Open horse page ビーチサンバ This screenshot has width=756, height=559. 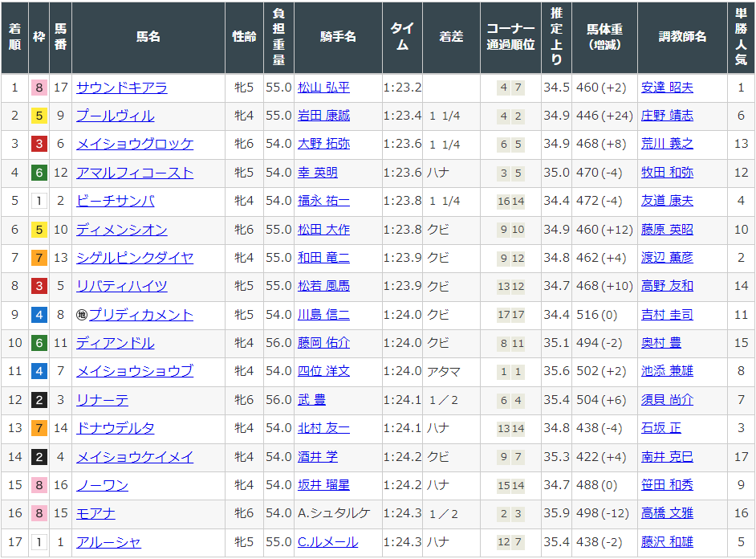pyautogui.click(x=116, y=201)
